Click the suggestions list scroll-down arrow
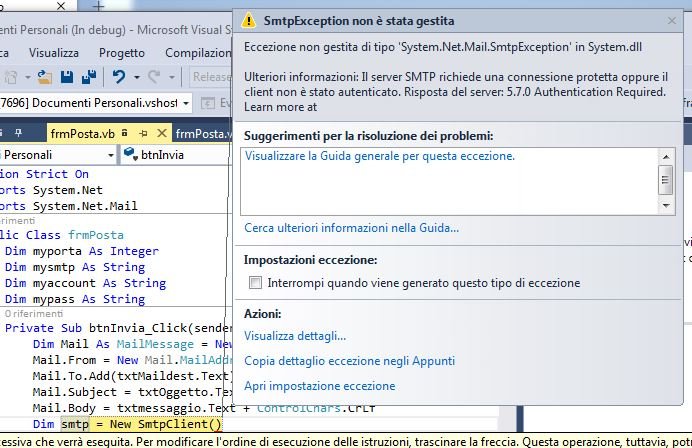This screenshot has height=448, width=692. [666, 205]
